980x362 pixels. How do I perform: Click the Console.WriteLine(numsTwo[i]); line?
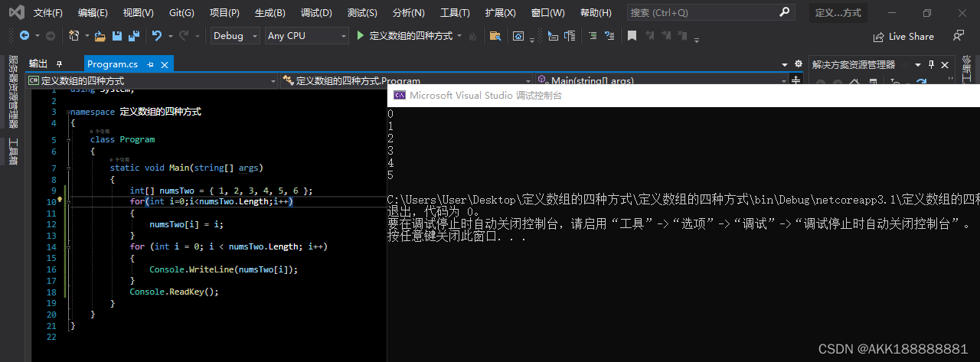(x=224, y=269)
